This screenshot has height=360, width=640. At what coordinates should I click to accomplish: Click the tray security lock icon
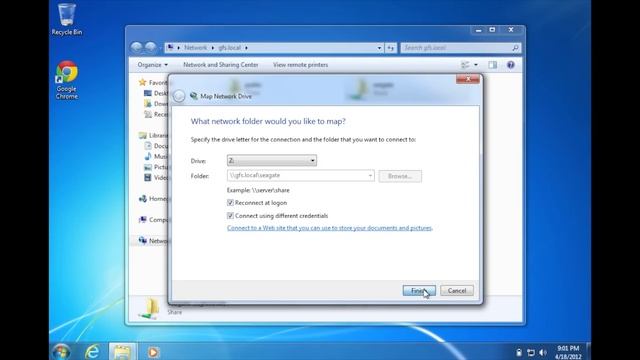coord(518,352)
